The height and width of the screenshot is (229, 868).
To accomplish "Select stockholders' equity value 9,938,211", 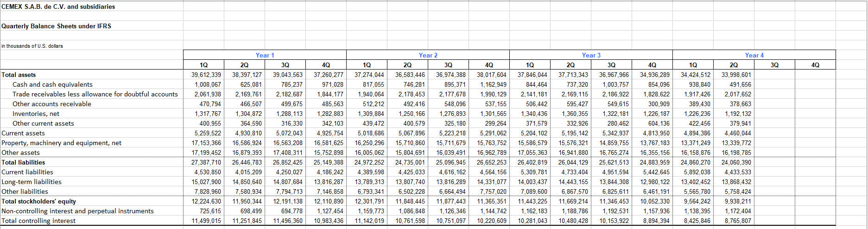I will (738, 201).
